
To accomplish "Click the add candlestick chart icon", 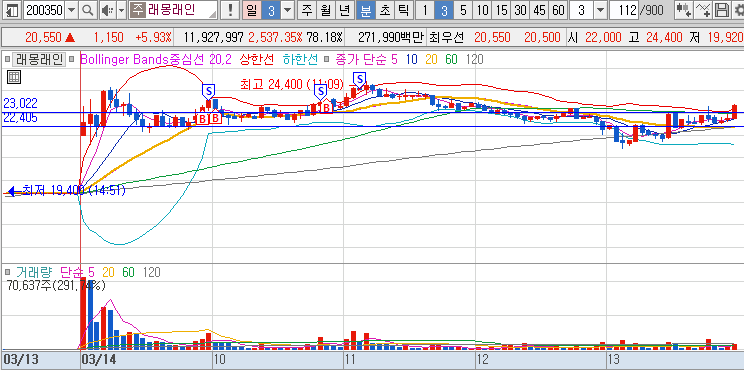I will coord(684,10).
